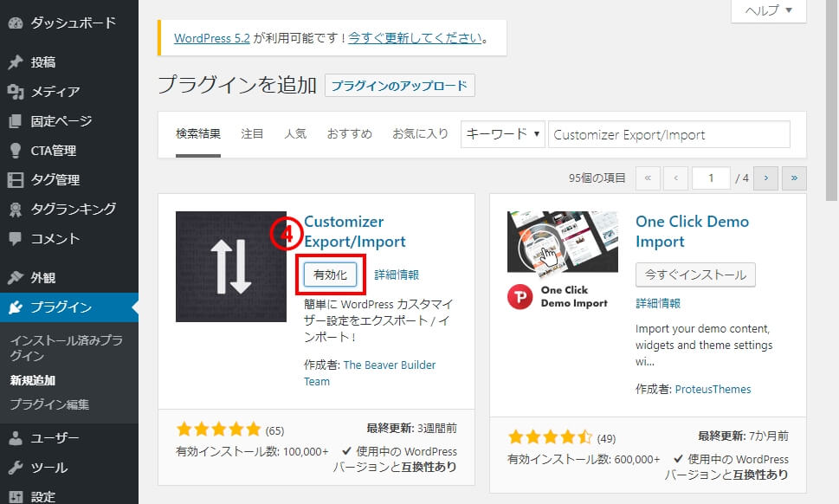This screenshot has height=504, width=839.
Task: Click 今すぐインストール for One Click Demo Import
Action: click(x=695, y=275)
